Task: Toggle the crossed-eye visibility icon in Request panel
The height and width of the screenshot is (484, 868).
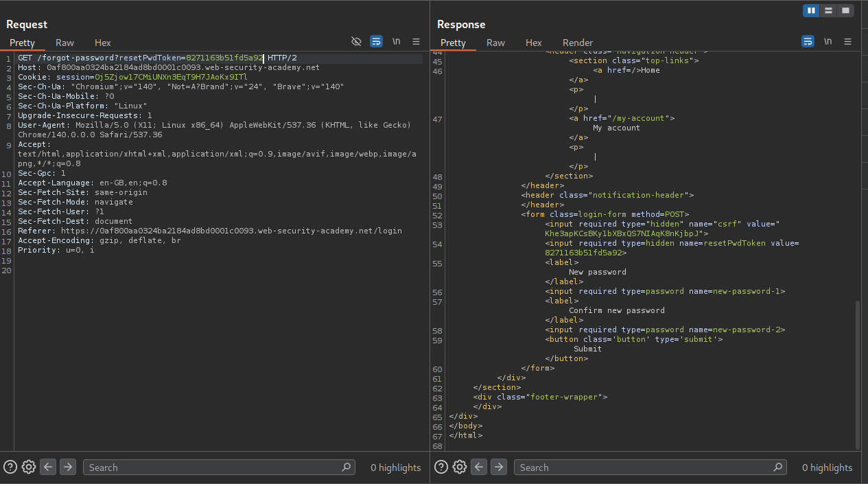Action: [x=356, y=42]
